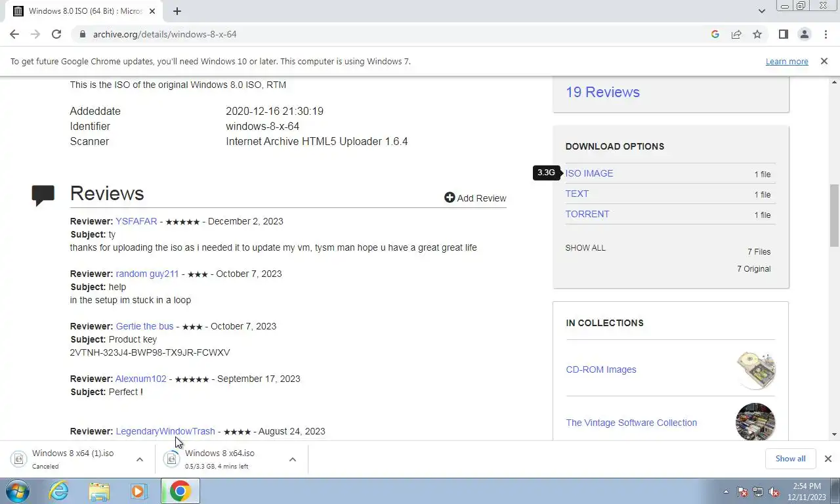840x504 pixels.
Task: Expand options for canceled download item
Action: [140, 459]
